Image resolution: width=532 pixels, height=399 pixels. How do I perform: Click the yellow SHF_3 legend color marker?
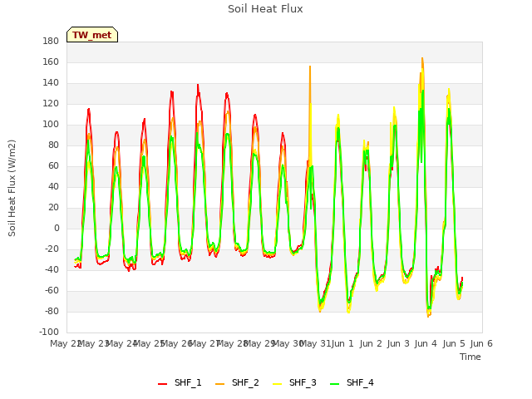point(277,384)
